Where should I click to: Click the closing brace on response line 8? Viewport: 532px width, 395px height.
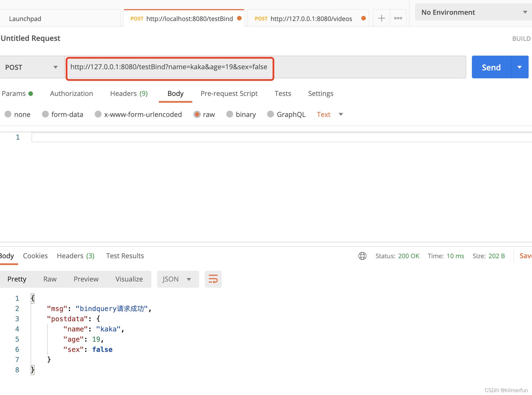(x=33, y=370)
